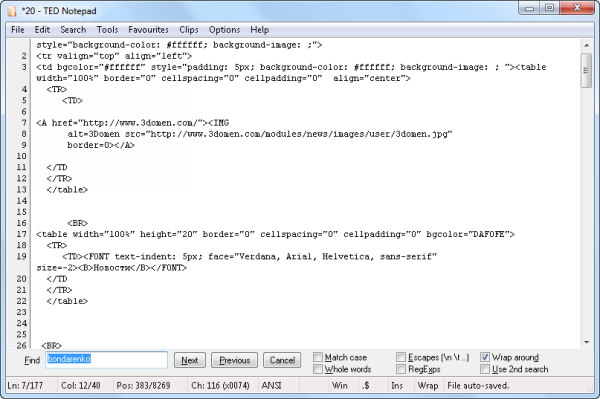This screenshot has width=600, height=399.
Task: Click into the Find text field
Action: point(106,360)
